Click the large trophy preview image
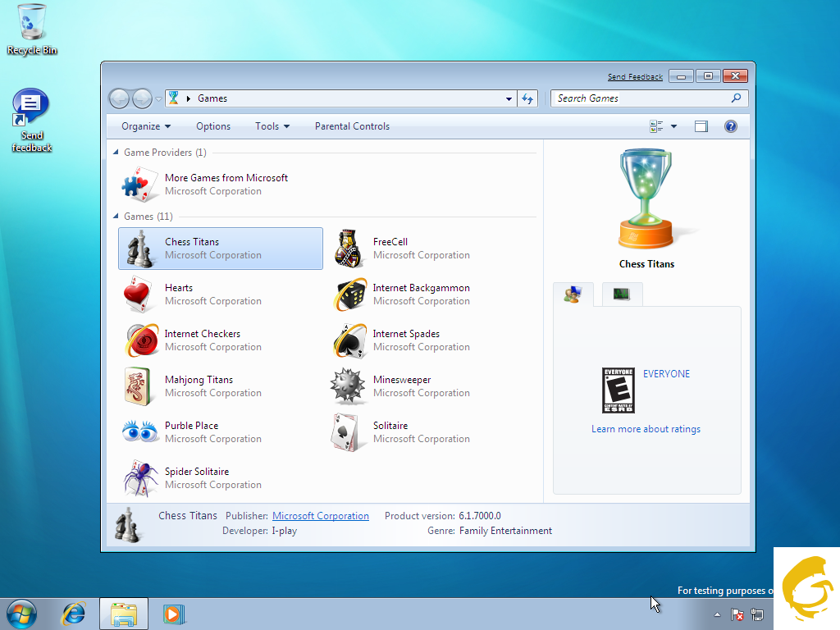 coord(646,199)
